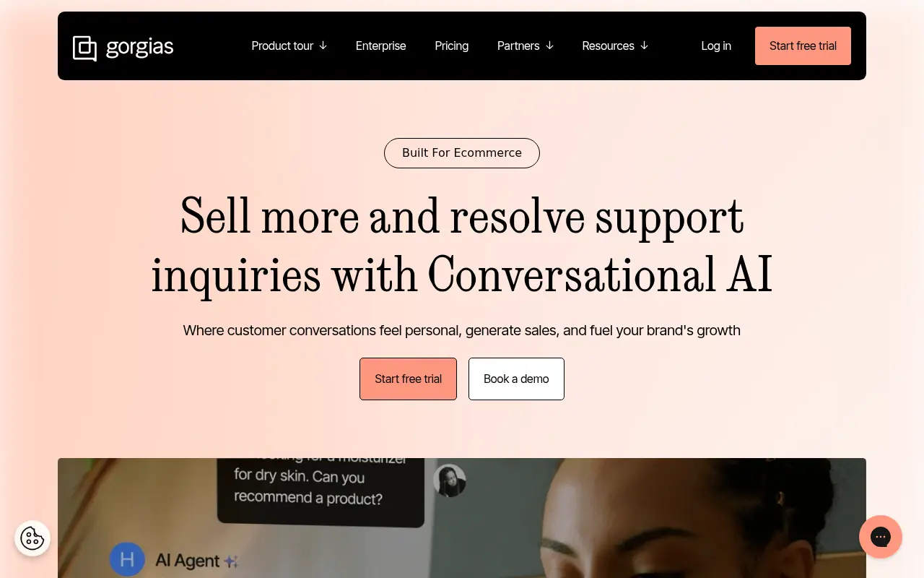924x578 pixels.
Task: Click Start free trial in the navbar
Action: click(x=803, y=46)
